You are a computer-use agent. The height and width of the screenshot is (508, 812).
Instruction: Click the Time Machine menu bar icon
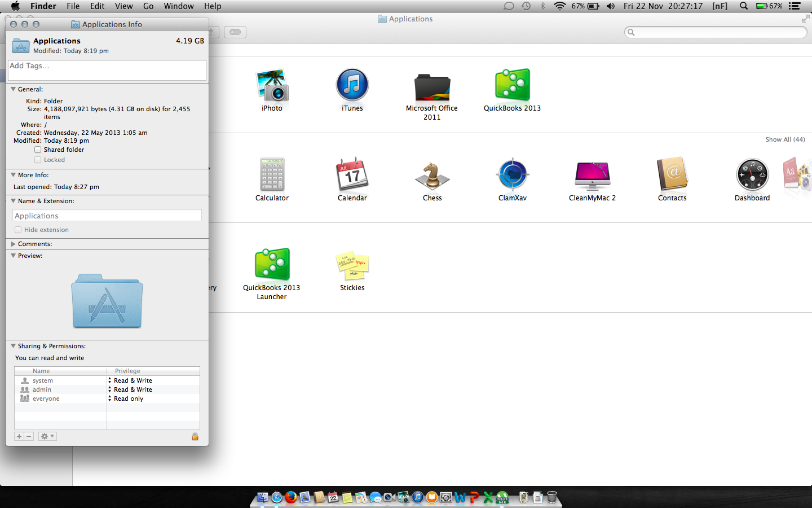526,6
